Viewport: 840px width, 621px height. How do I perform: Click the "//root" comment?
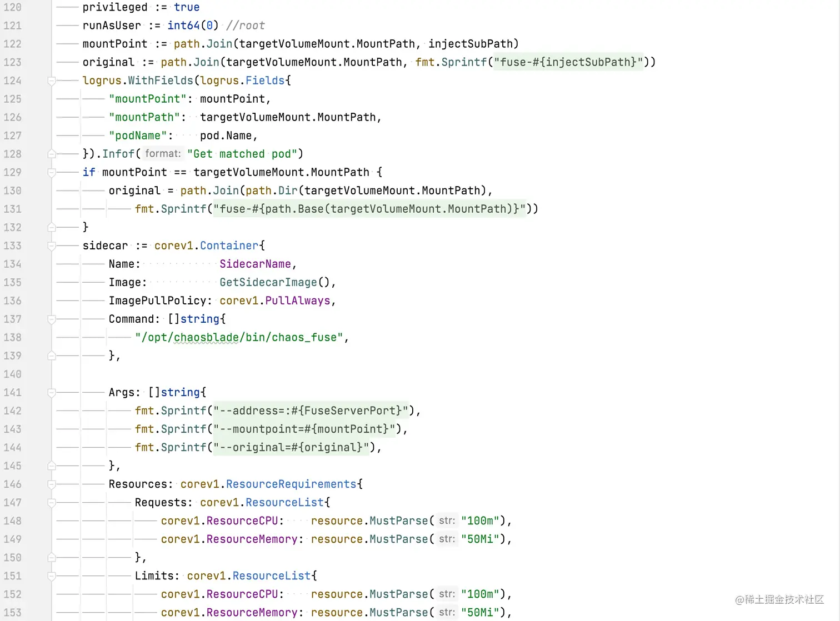(246, 26)
